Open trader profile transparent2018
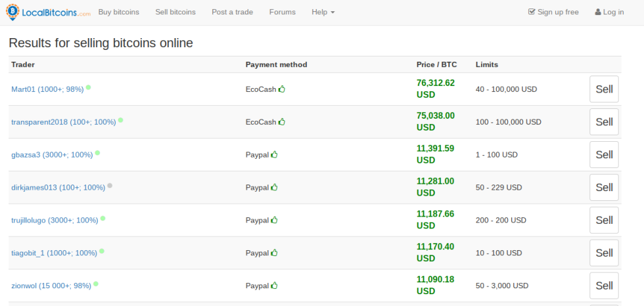 pyautogui.click(x=63, y=122)
